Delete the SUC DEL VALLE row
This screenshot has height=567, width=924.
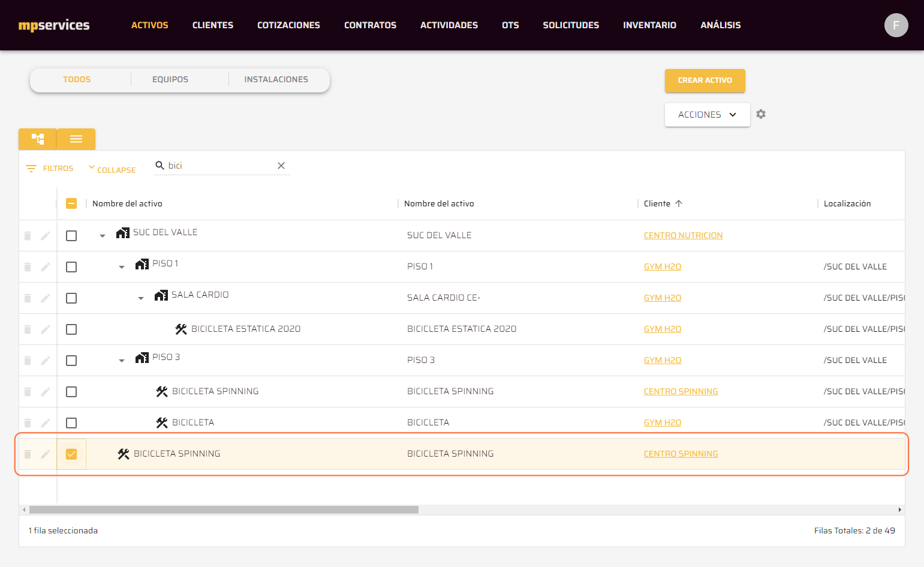click(28, 236)
